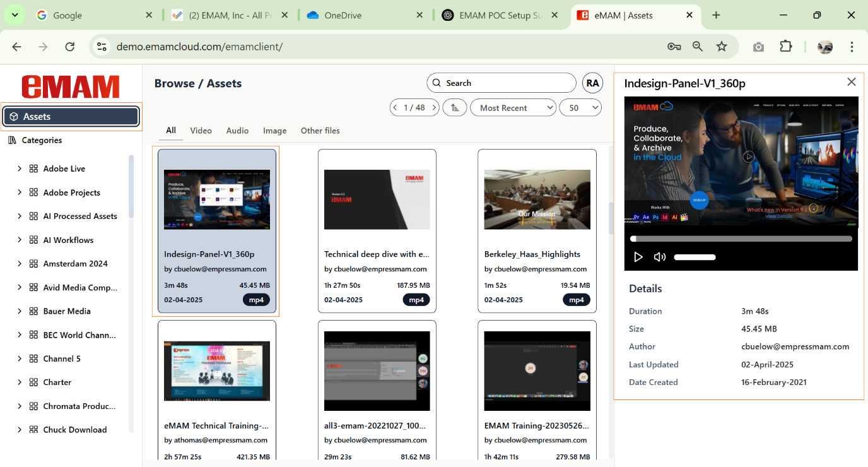The image size is (868, 467).
Task: Toggle the sort order direction button
Action: click(455, 108)
